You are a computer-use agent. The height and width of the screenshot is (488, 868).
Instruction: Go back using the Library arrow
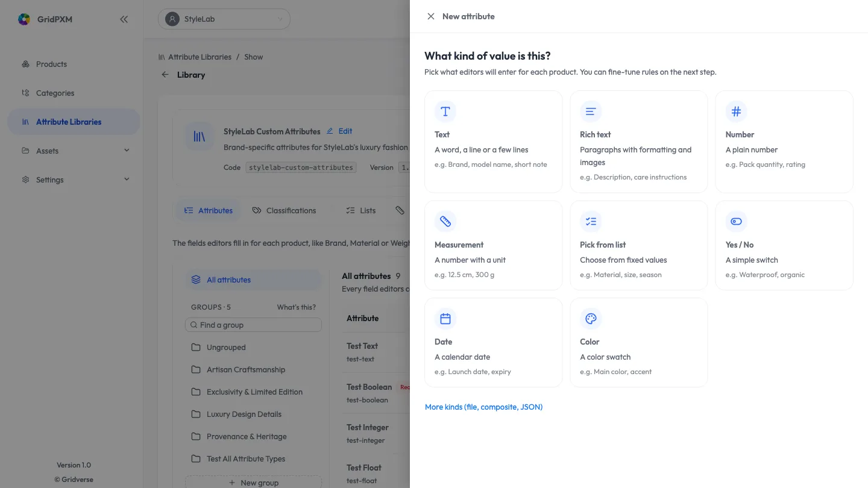point(165,75)
